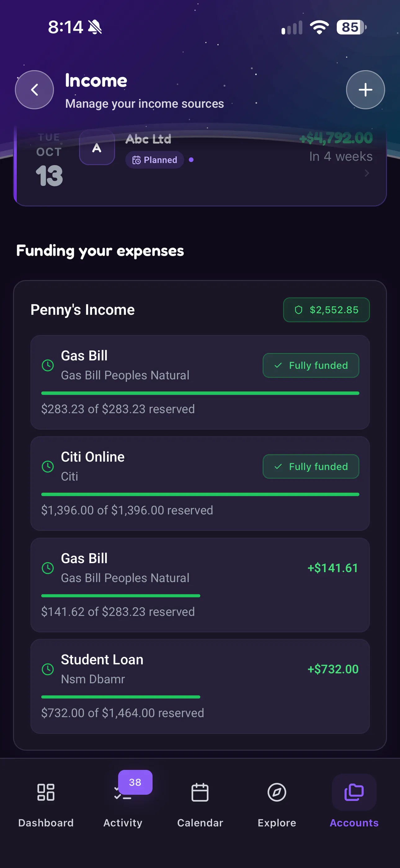Tap the $2,552.85 shield balance badge
This screenshot has height=868, width=400.
point(326,310)
